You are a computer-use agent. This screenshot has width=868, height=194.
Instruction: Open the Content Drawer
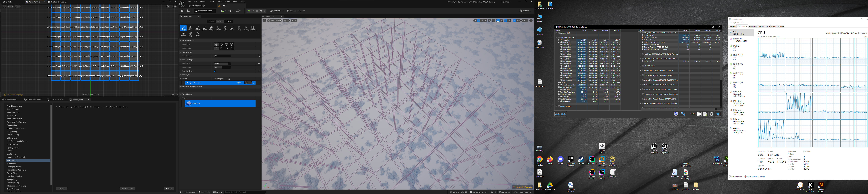pos(188,192)
